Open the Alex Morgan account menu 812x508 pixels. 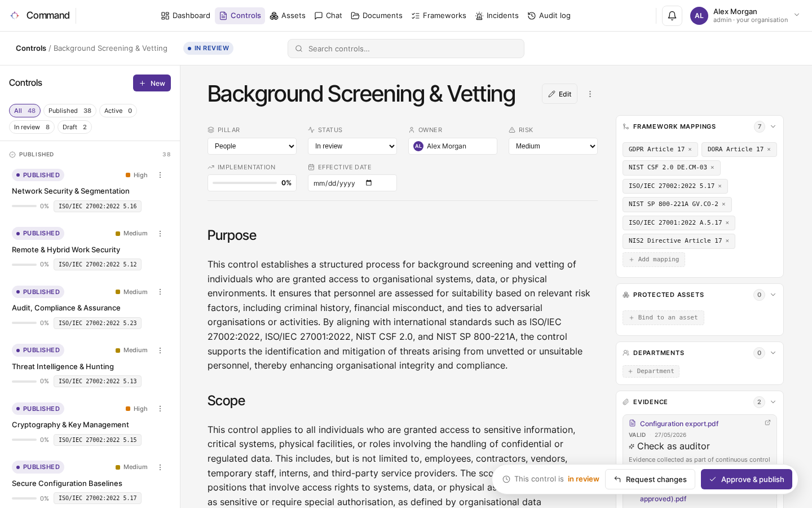click(x=745, y=16)
